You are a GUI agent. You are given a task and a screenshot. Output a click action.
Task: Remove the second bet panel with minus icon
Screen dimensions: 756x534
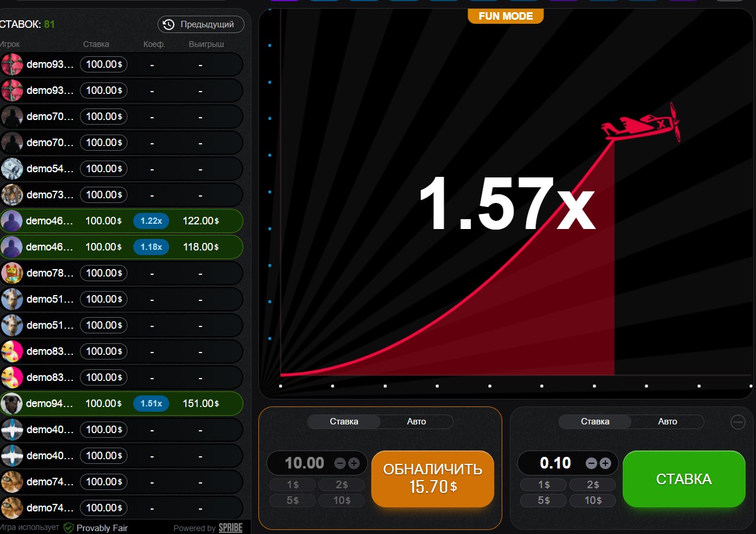(738, 422)
